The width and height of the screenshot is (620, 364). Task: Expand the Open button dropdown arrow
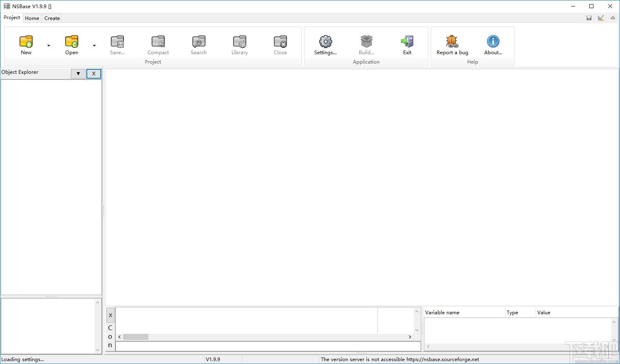(x=94, y=45)
